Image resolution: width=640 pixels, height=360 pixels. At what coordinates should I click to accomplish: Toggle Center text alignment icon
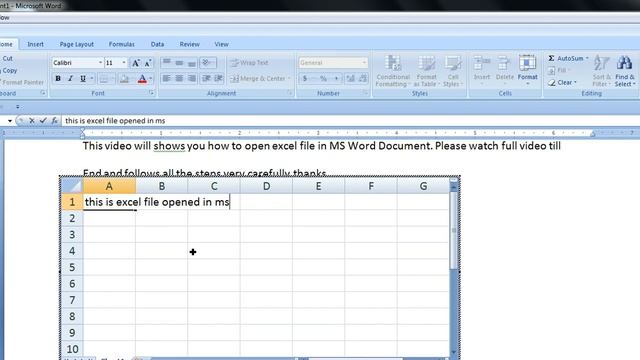coord(179,78)
